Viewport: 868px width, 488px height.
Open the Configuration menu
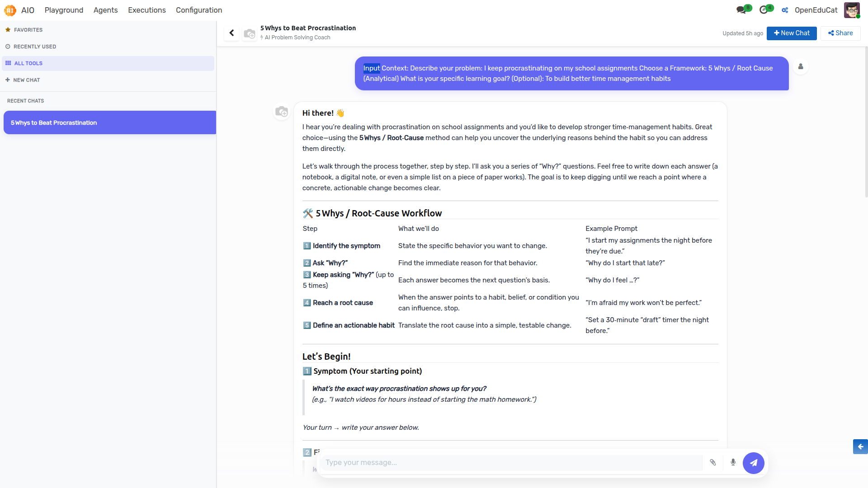point(199,10)
